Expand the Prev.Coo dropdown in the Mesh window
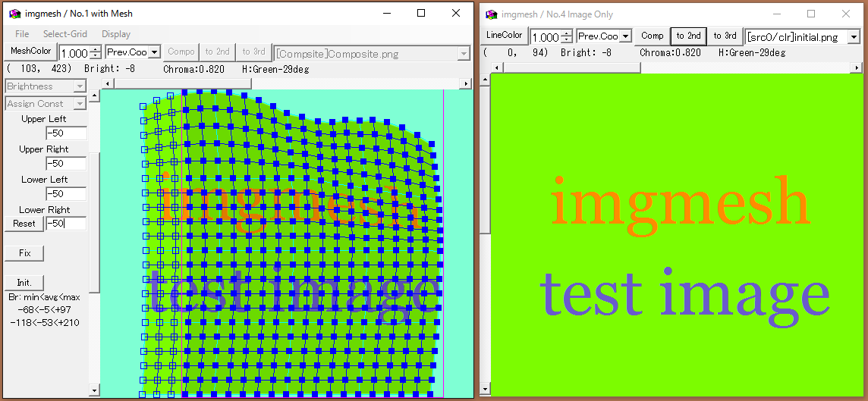868x401 pixels. (154, 52)
